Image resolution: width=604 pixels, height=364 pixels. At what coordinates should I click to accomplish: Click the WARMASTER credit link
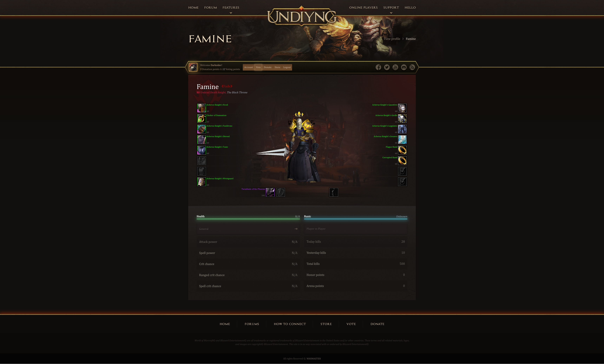[314, 359]
